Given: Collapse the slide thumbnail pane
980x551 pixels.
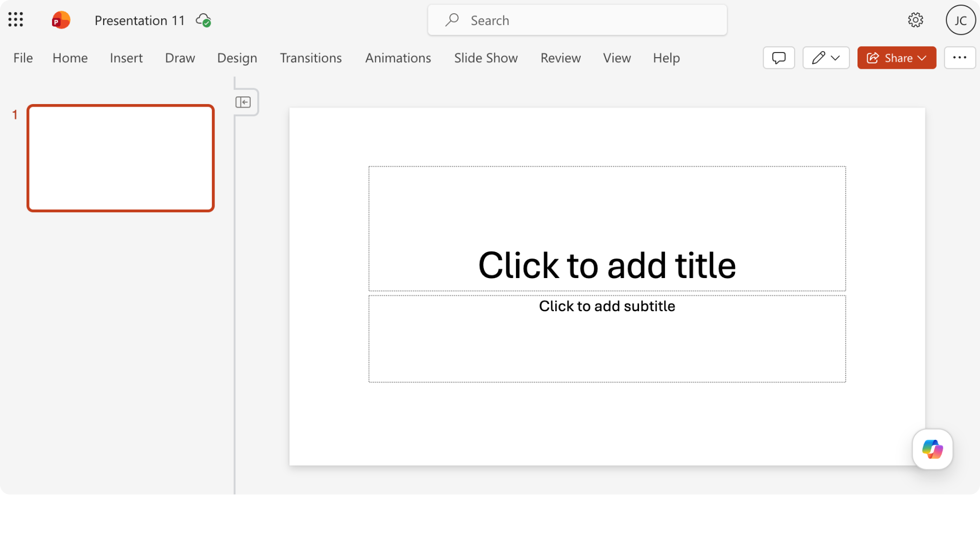Looking at the screenshot, I should point(243,102).
